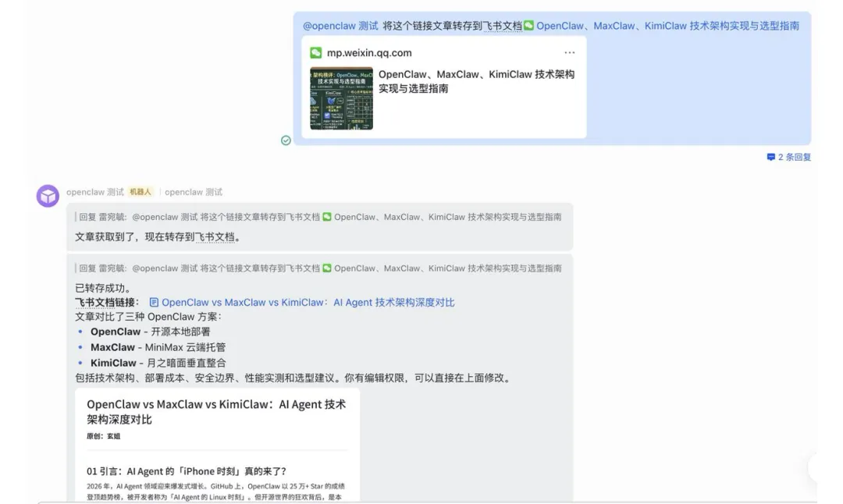
Task: Click the bullet MaxClaw - MiniMax 云端托管
Action: (158, 347)
